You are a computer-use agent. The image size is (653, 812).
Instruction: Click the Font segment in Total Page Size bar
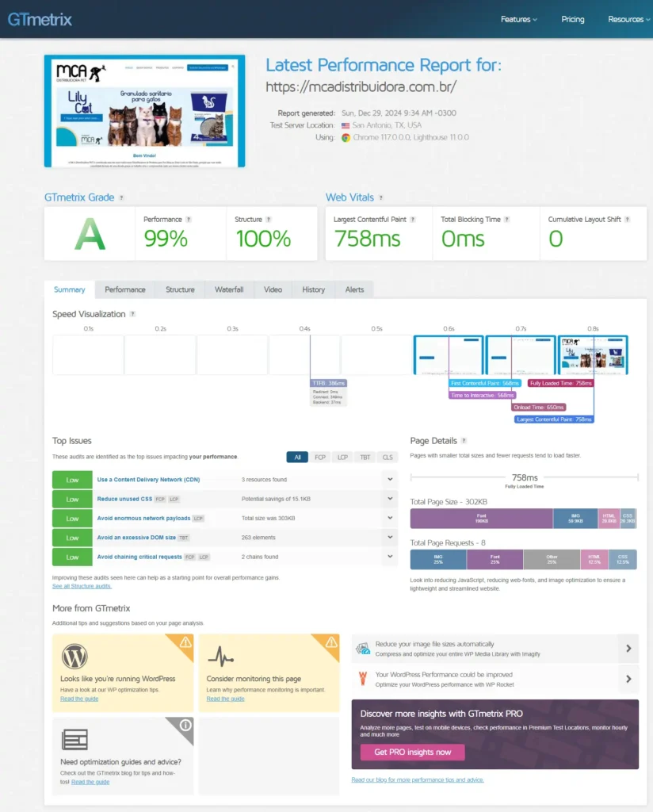click(x=481, y=519)
